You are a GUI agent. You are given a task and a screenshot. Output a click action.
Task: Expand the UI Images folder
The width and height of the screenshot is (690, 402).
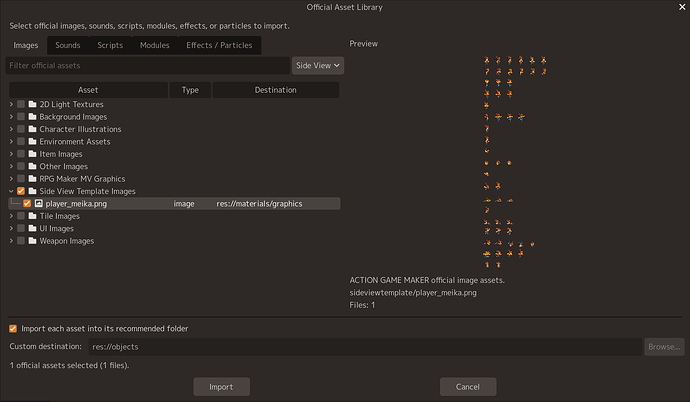[x=11, y=228]
